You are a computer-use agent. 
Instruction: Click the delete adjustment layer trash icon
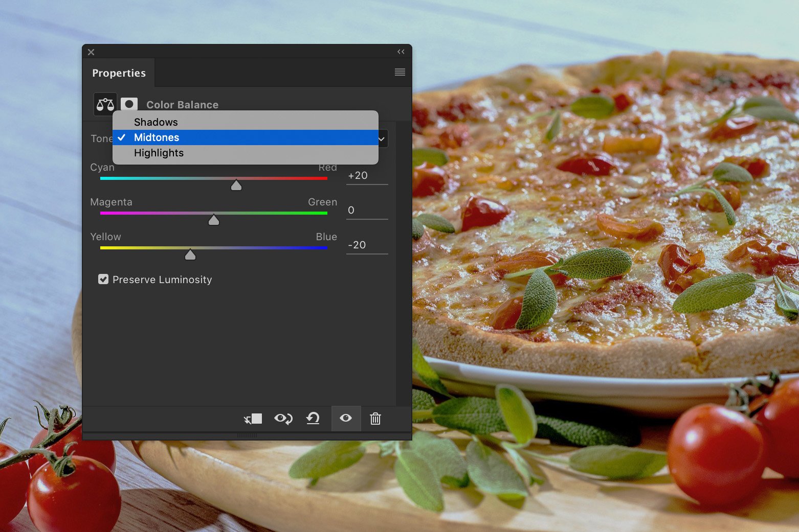coord(375,419)
